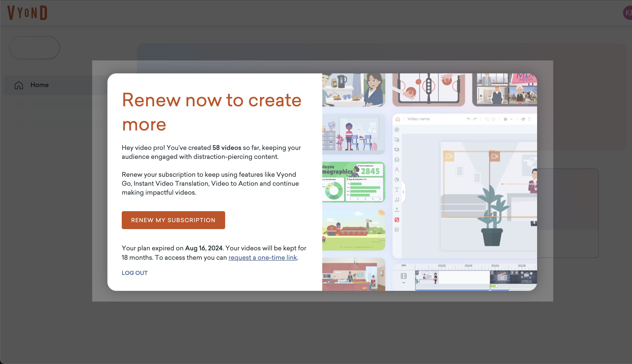This screenshot has width=632, height=364.
Task: Click the Home house icon in sidebar
Action: [x=19, y=85]
